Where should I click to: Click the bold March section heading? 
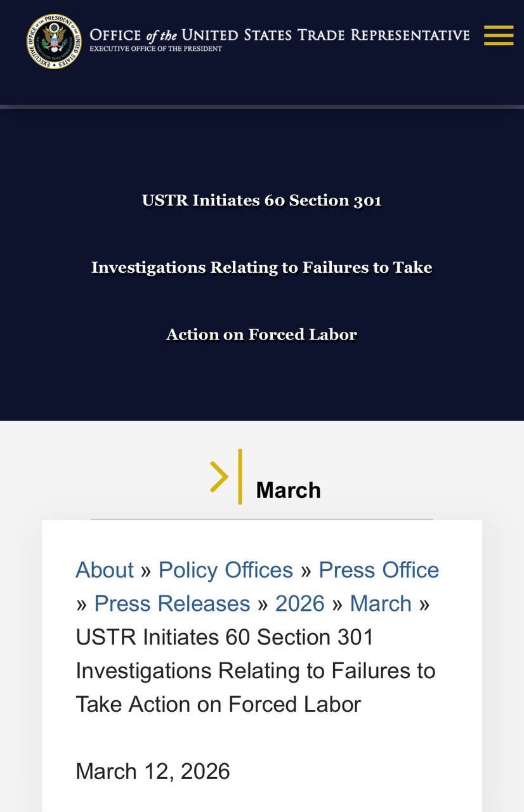click(x=288, y=490)
